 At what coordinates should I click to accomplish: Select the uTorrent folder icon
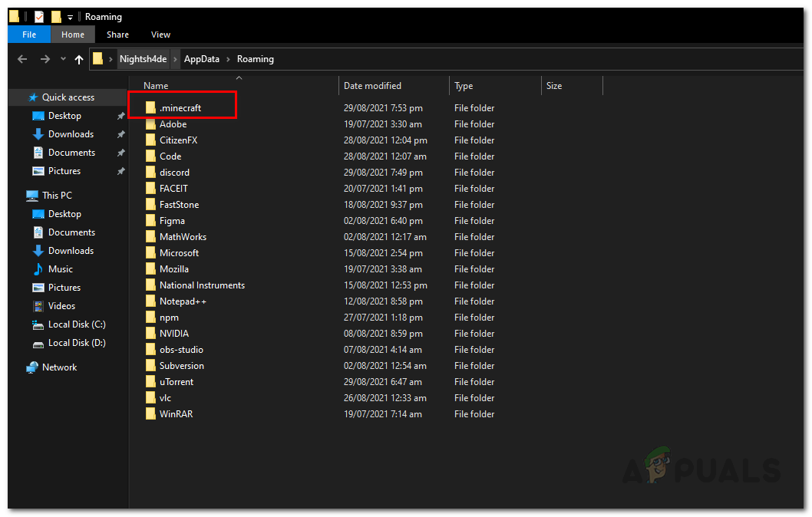pyautogui.click(x=150, y=381)
